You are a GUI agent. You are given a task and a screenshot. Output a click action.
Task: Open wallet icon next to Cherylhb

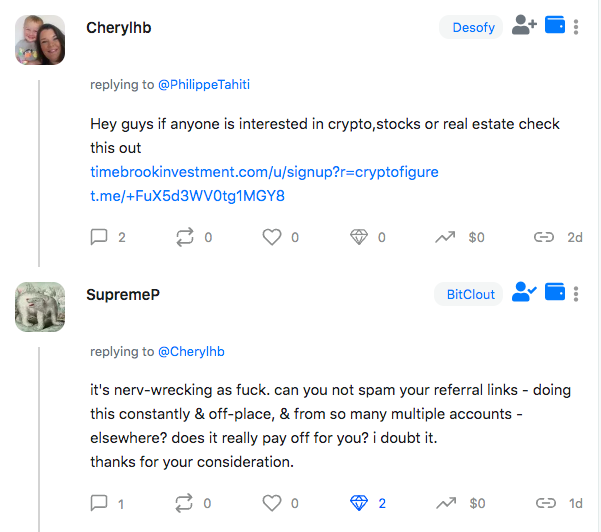pyautogui.click(x=555, y=26)
